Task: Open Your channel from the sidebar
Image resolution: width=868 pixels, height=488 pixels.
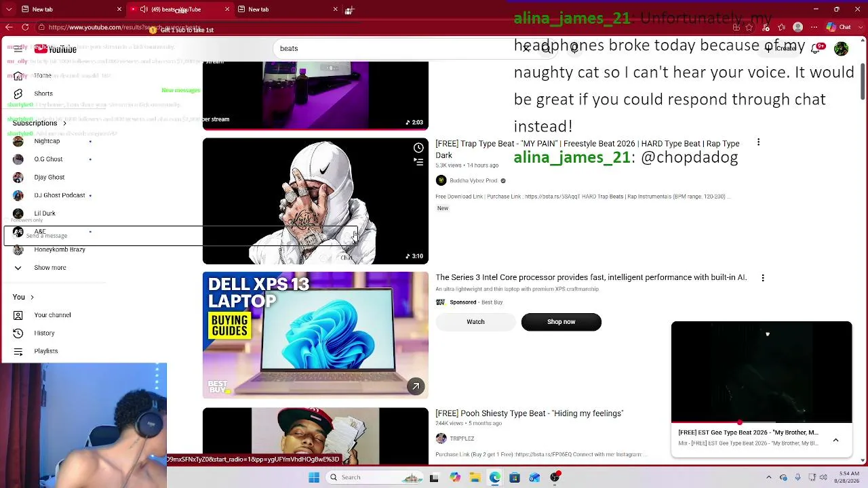Action: (x=52, y=315)
